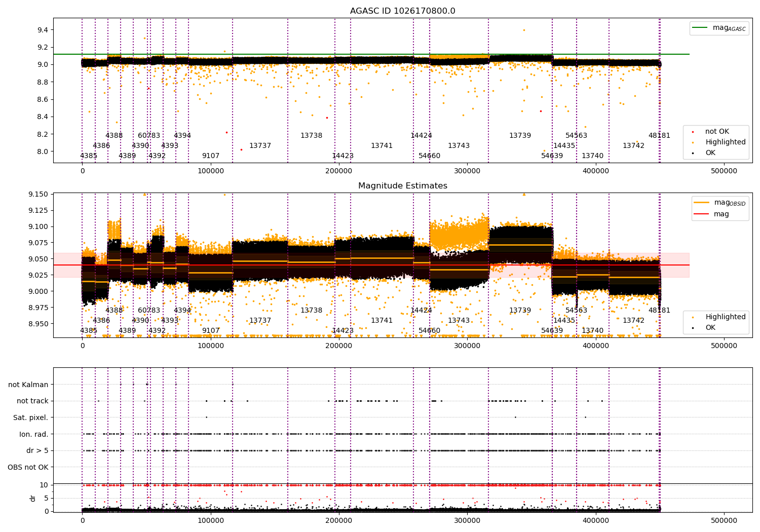The image size is (760, 532).
Task: Click obsid label 14424 in Magnitude Estimates plot
Action: coord(421,311)
